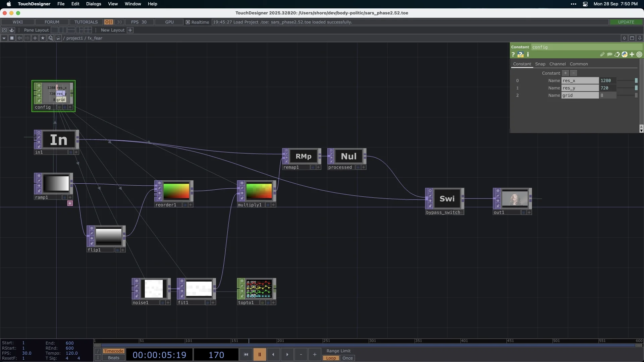Viewport: 644px width, 362px height.
Task: Select Timecode display mode
Action: [x=113, y=351]
